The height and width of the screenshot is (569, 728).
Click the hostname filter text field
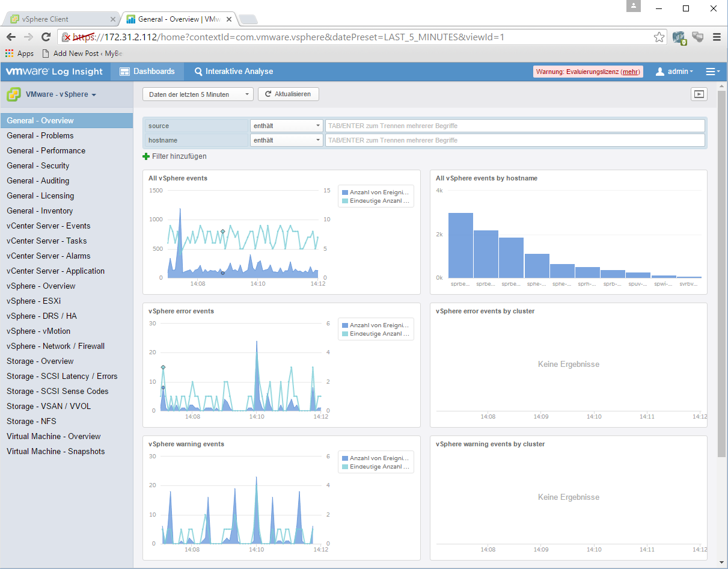[514, 140]
